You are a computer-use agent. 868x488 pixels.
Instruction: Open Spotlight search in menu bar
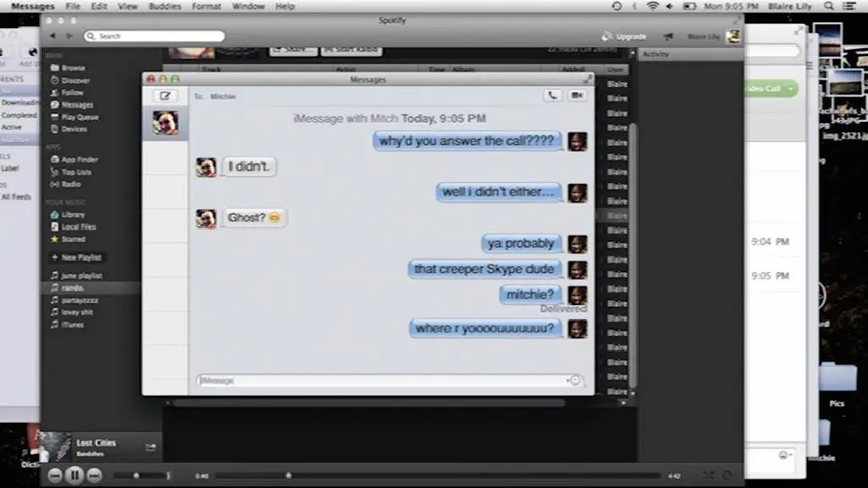829,6
